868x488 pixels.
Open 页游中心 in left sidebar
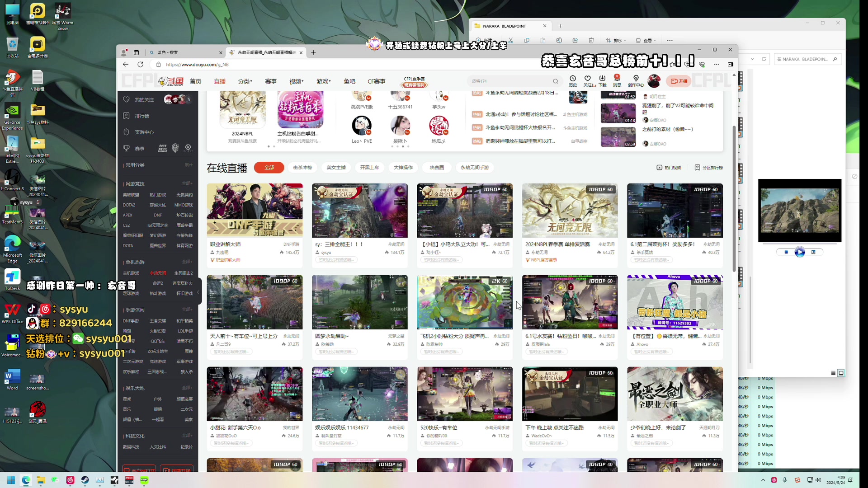pos(144,132)
